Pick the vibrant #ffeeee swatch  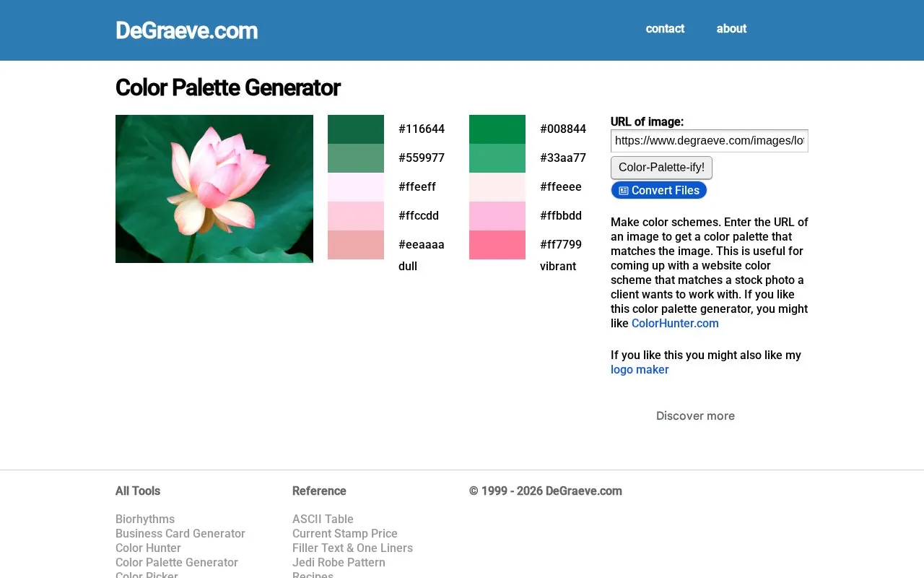(497, 187)
